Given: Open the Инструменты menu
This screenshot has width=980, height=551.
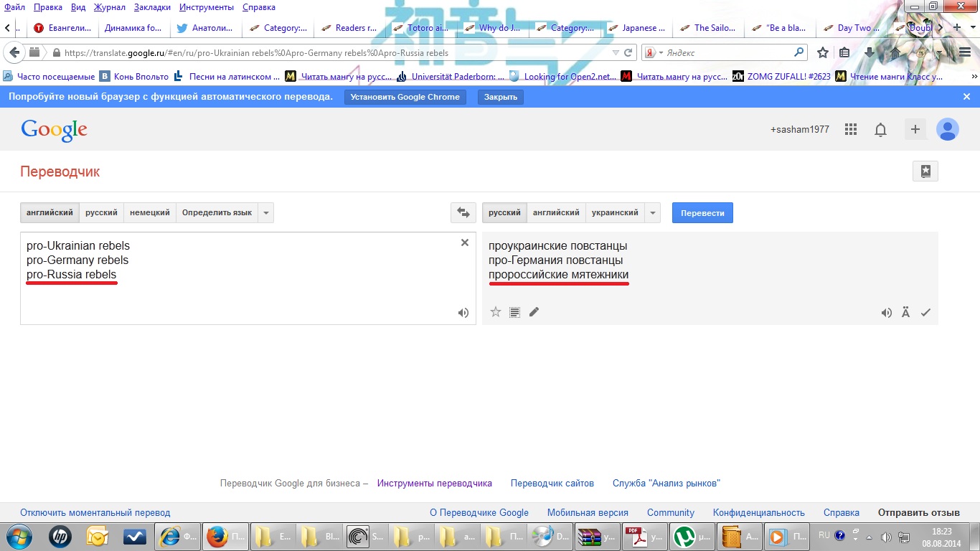Looking at the screenshot, I should [207, 7].
